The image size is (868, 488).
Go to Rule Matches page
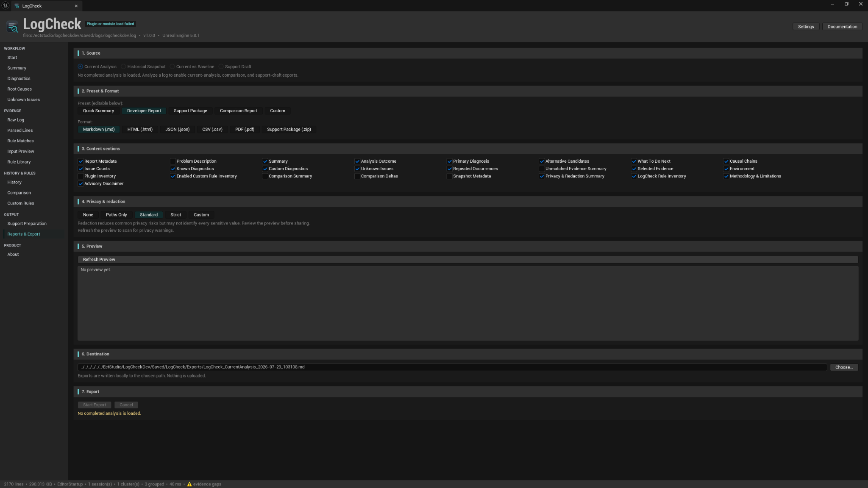pos(20,141)
